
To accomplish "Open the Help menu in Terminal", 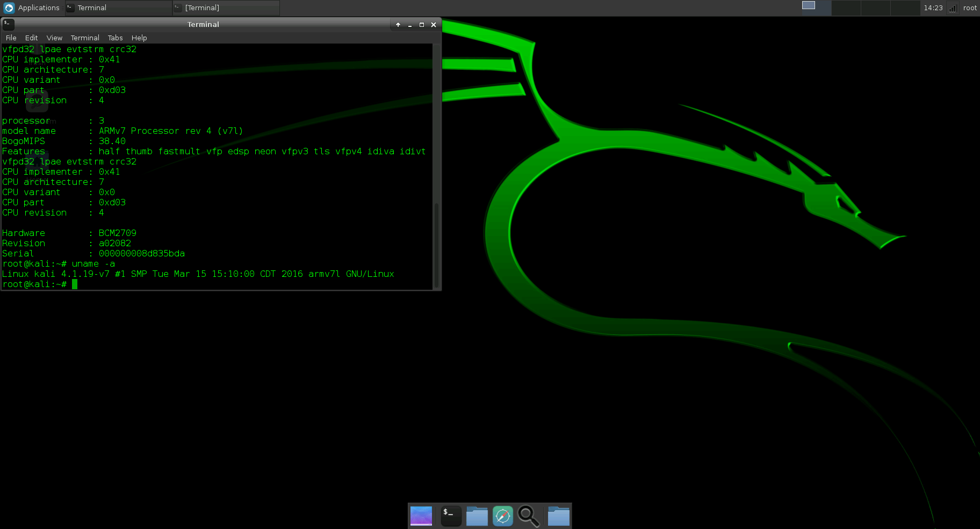I will pos(139,38).
